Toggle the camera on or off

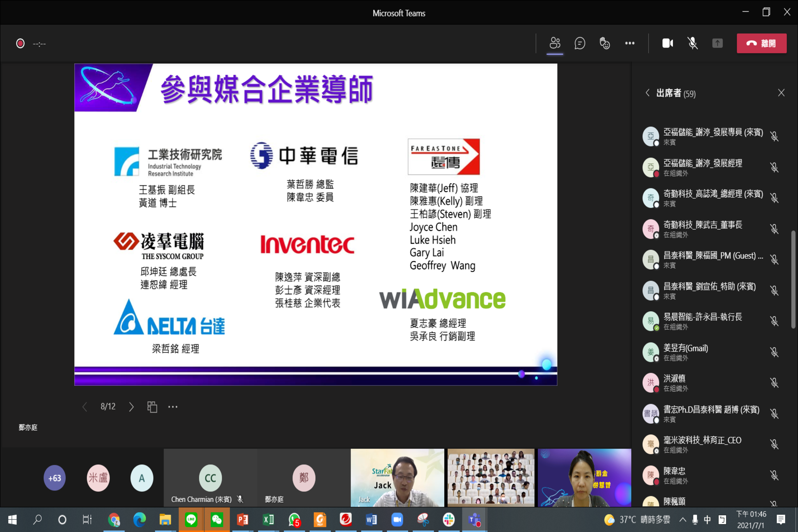click(667, 43)
